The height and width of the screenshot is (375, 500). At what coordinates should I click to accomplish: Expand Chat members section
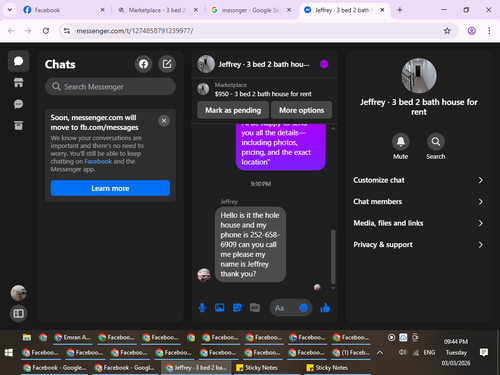pyautogui.click(x=418, y=202)
